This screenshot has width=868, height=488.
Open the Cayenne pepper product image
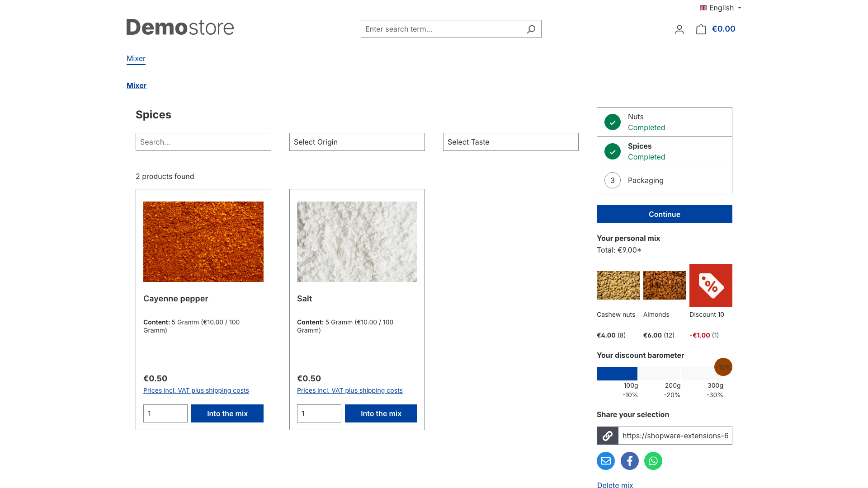203,242
